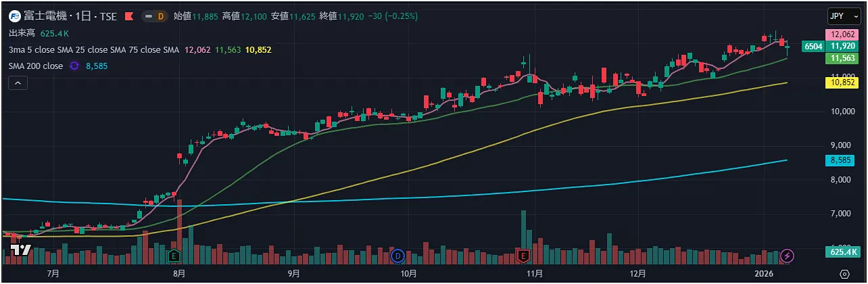Click the purple lightning bolt event icon

tap(788, 256)
